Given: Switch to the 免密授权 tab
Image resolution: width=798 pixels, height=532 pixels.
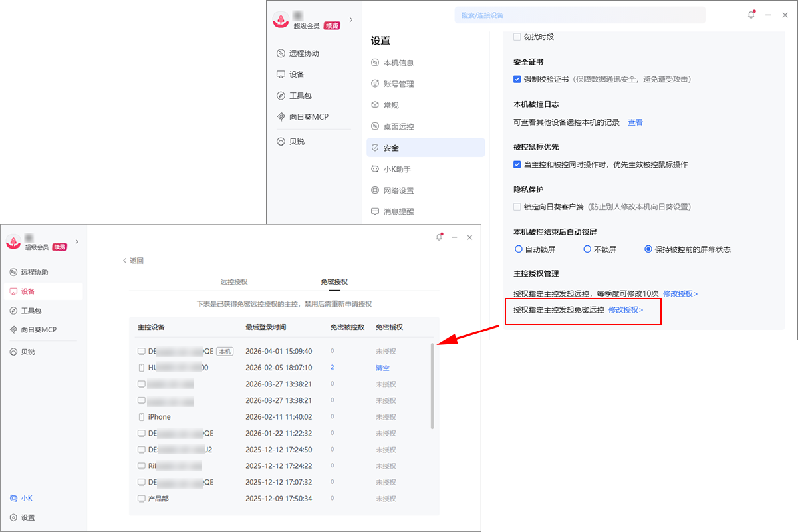Looking at the screenshot, I should (334, 281).
